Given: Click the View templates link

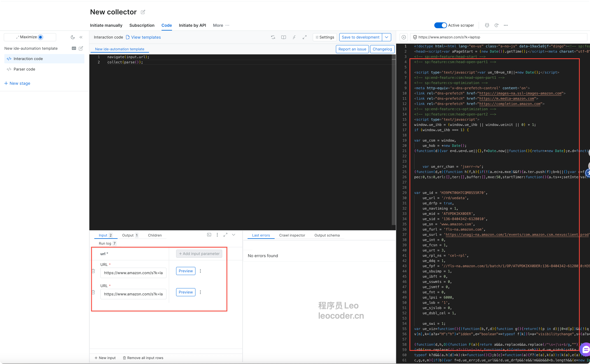Looking at the screenshot, I should coord(146,37).
